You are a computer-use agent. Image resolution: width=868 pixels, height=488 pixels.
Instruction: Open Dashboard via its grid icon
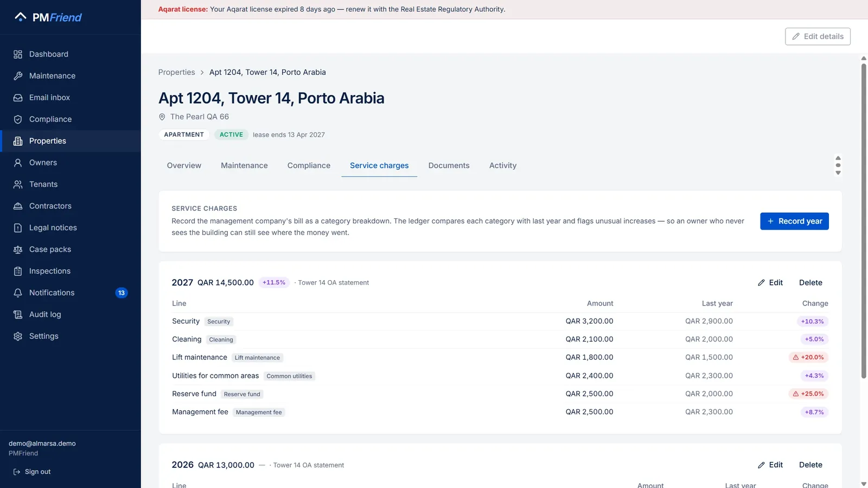tap(18, 54)
